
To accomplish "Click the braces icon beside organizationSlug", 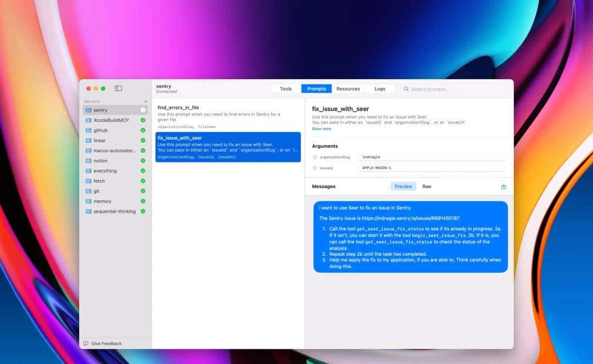I will (315, 157).
